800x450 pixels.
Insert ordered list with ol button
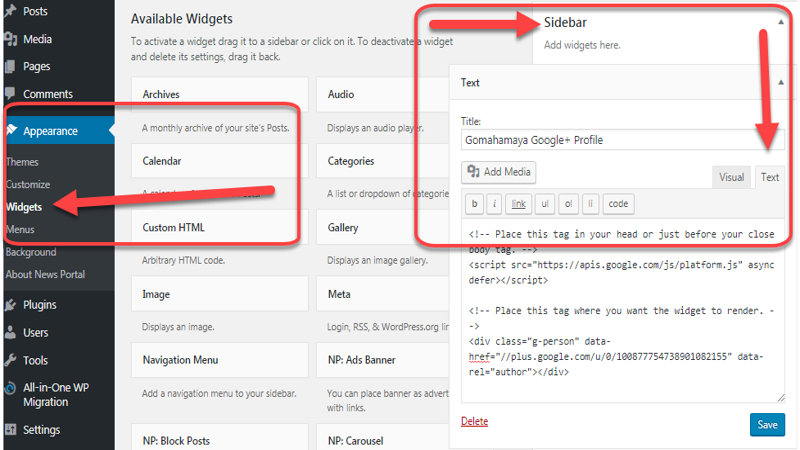pos(568,204)
